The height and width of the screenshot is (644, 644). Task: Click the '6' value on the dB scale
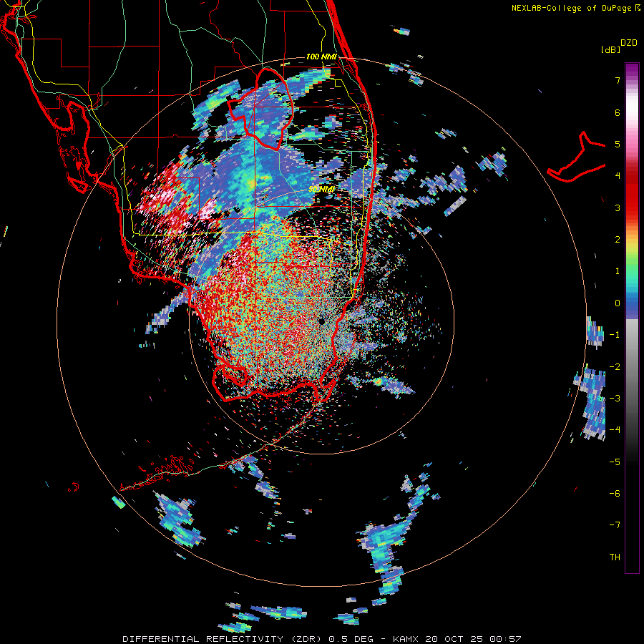618,112
